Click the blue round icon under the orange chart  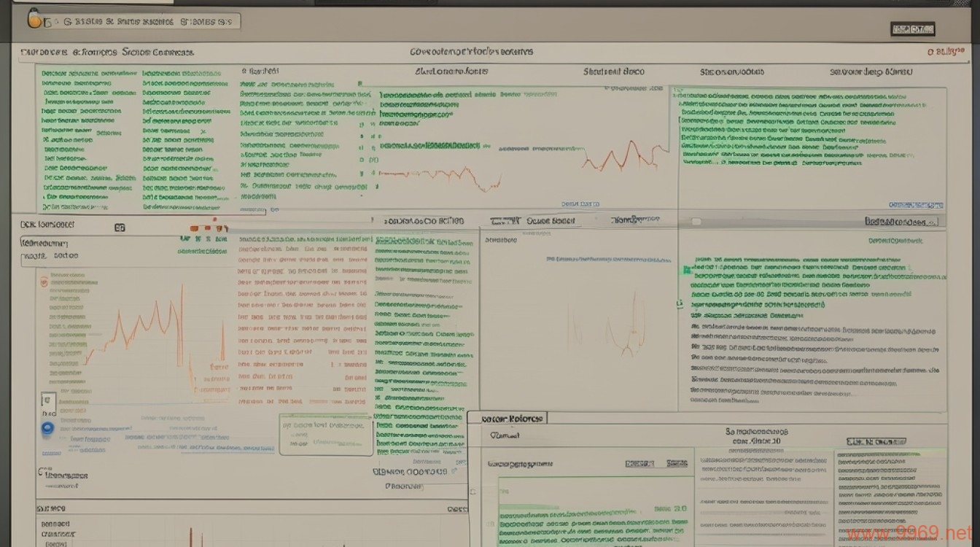[48, 429]
